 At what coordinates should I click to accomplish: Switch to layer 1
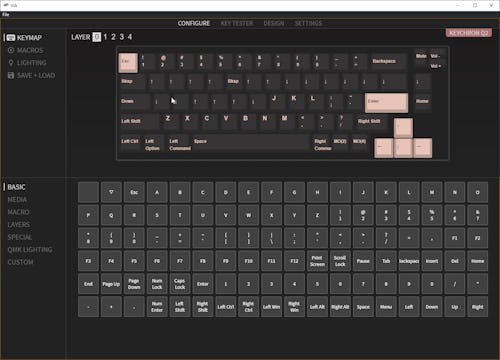105,37
